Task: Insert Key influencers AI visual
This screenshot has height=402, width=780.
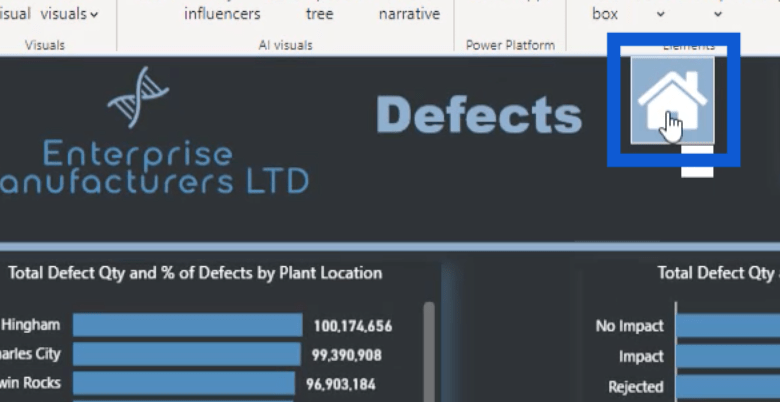Action: 222,14
